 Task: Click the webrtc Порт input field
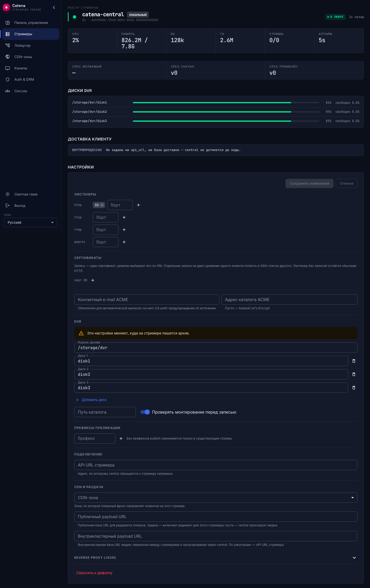pyautogui.click(x=106, y=242)
